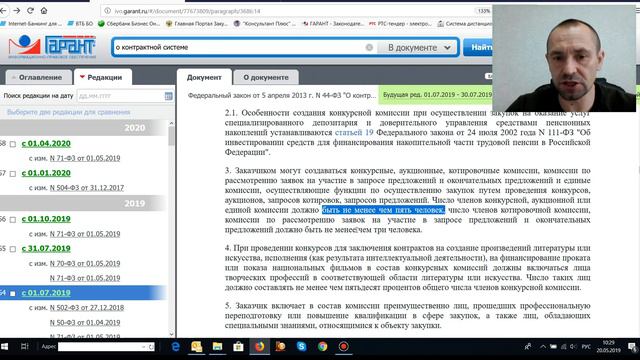
Task: Open edition link с 01.10.2019
Action: pos(46,219)
